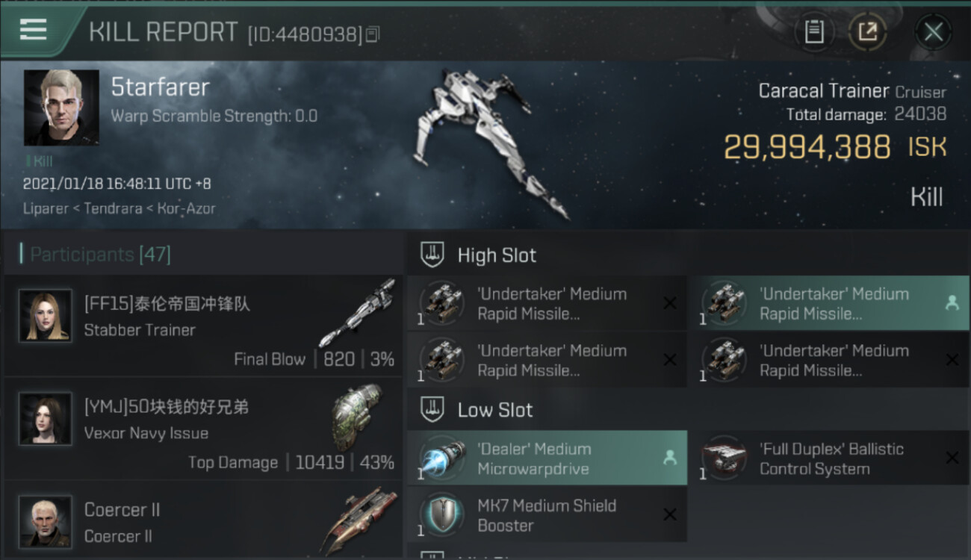
Task: Click the Stabber Trainer ship icon
Action: 358,314
